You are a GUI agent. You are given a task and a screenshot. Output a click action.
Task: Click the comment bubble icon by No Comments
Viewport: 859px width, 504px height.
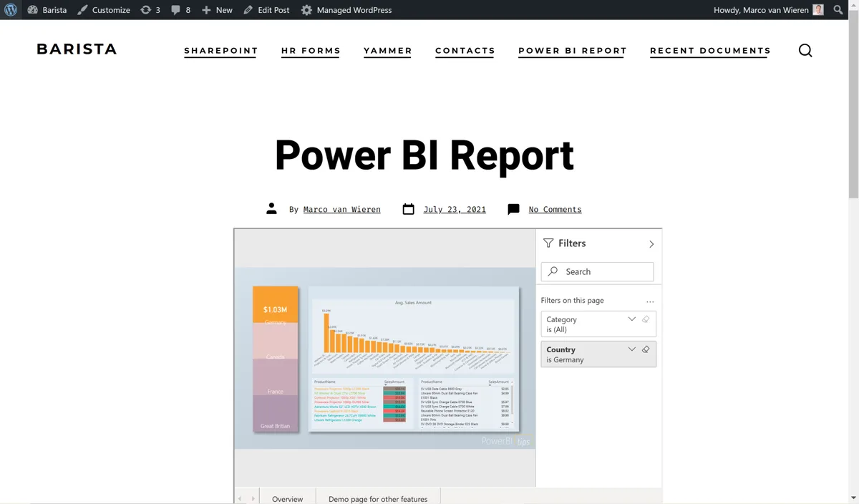[x=513, y=209]
